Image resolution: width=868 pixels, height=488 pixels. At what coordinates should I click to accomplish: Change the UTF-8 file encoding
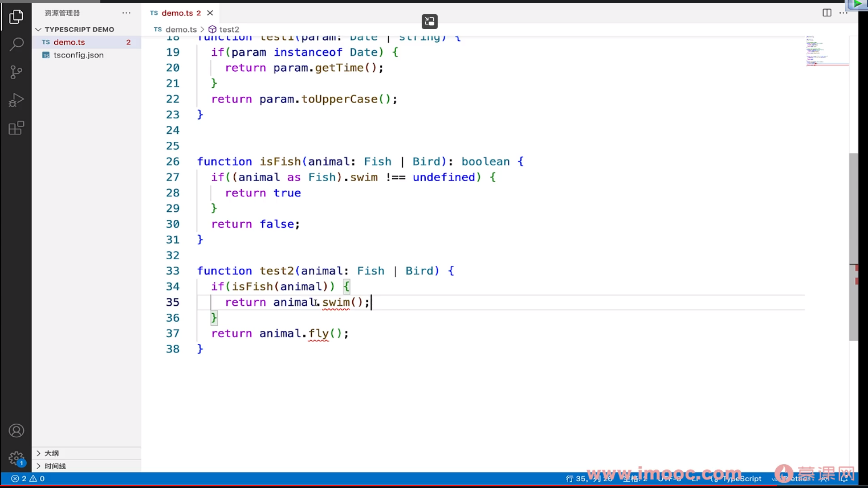pos(670,479)
